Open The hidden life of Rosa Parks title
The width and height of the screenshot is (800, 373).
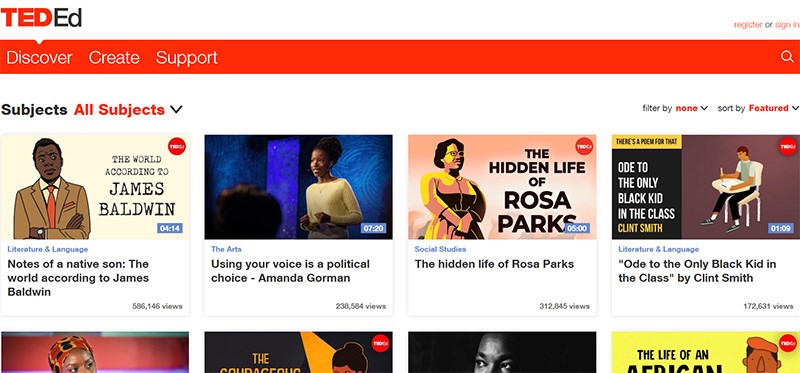[x=494, y=264]
